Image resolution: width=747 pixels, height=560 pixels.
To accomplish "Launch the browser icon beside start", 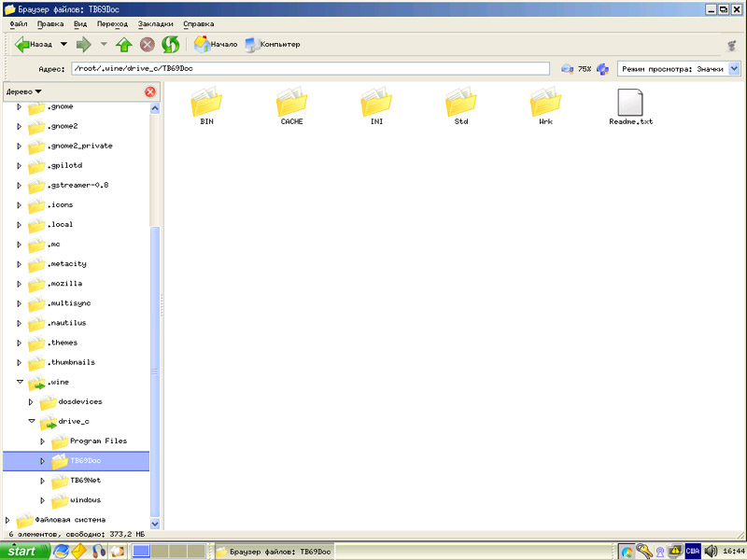I will pos(61,552).
